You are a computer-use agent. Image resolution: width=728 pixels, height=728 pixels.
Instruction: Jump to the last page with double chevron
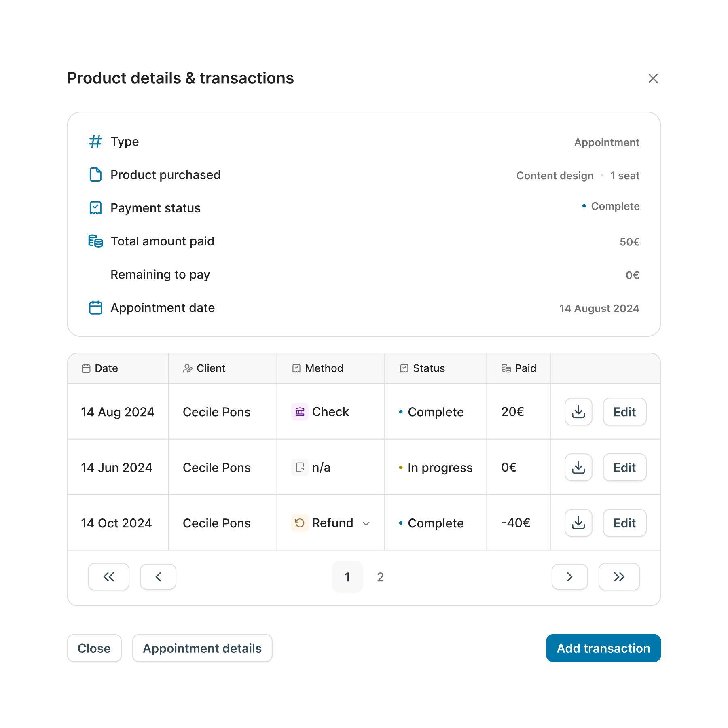click(x=619, y=577)
